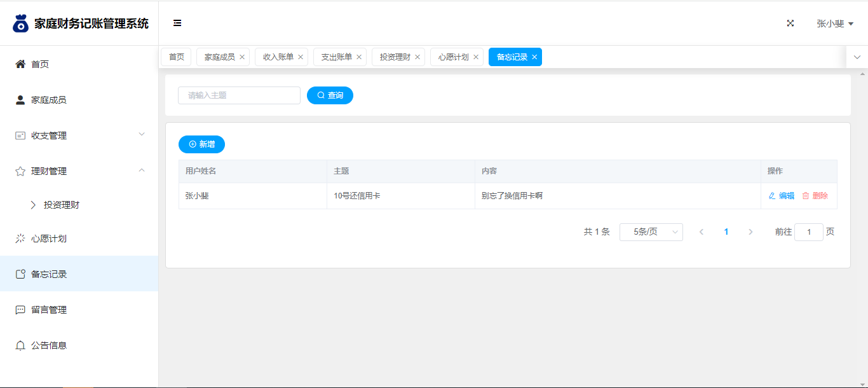Open 心愿计划 in the sidebar

(48, 239)
